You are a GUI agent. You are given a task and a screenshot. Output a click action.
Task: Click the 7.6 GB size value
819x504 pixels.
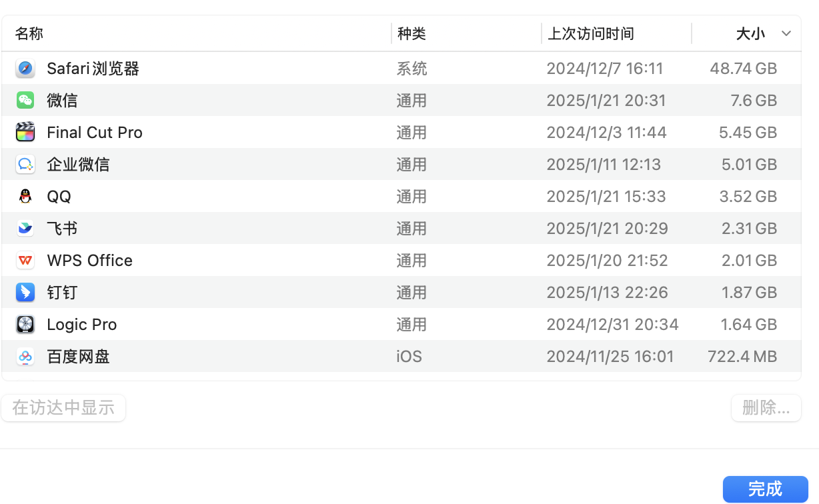point(754,101)
